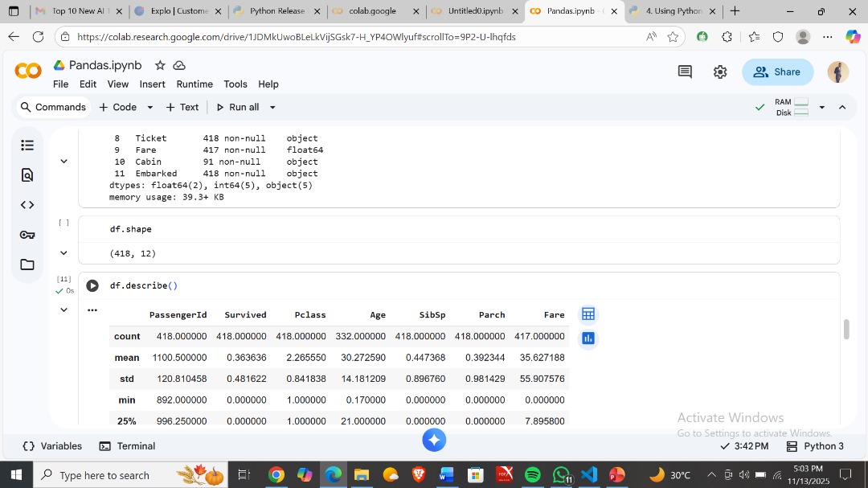The image size is (868, 488).
Task: Share the Pandas.ipynb notebook
Action: (x=777, y=72)
